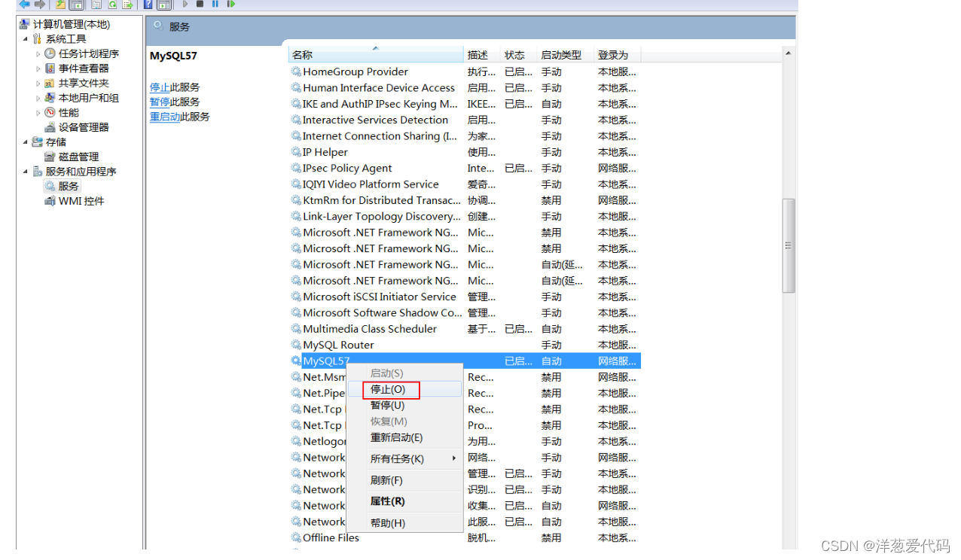The image size is (961, 560).
Task: Open the 所有任务(K) submenu arrow
Action: 454,458
